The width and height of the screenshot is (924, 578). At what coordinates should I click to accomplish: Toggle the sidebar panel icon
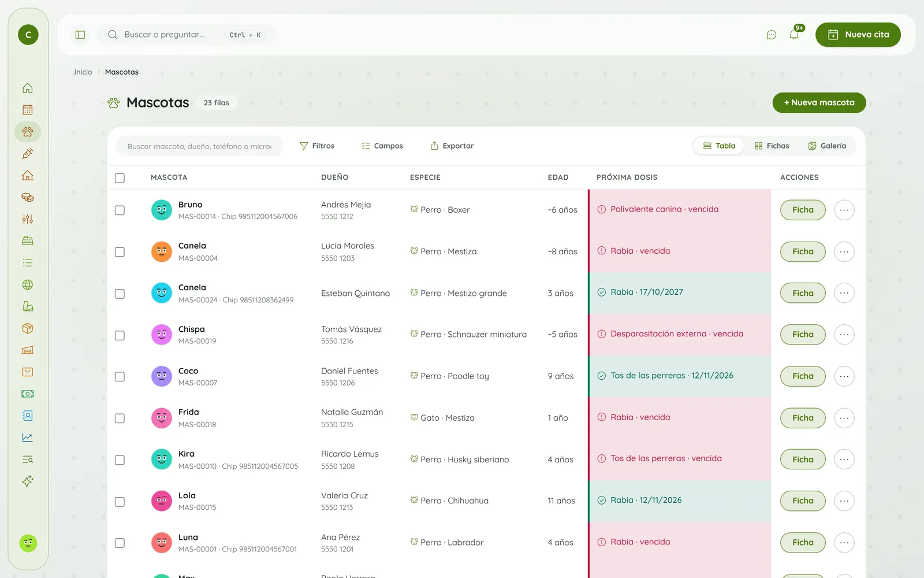(80, 35)
